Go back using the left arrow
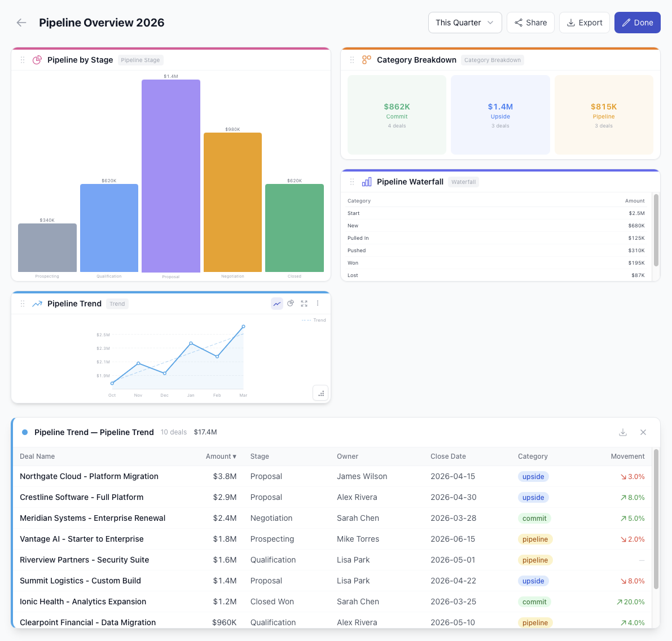672x641 pixels. (21, 23)
